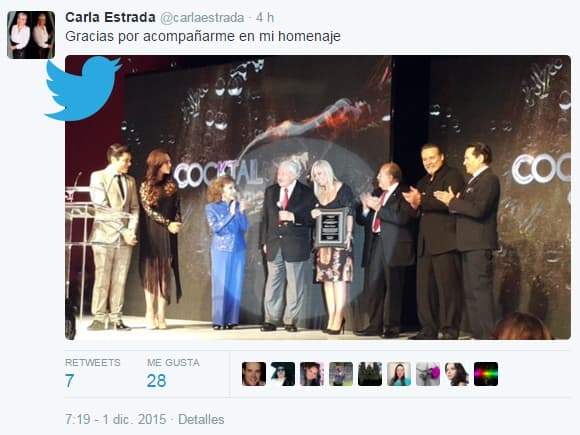Open the Detalles link
This screenshot has height=435, width=580.
pos(201,419)
